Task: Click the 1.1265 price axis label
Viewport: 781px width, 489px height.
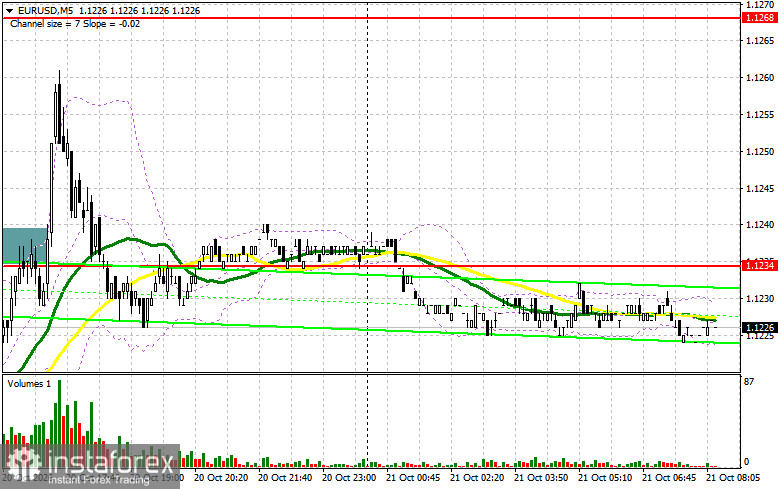Action: tap(760, 40)
